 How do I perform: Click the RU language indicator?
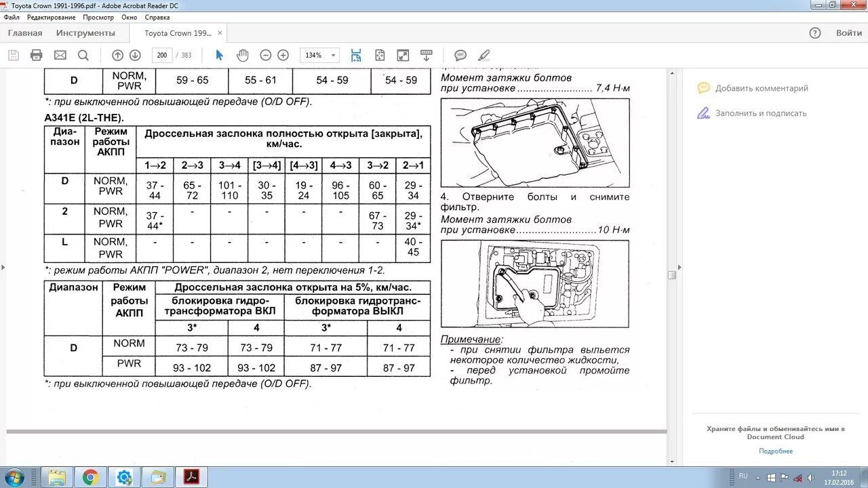pyautogui.click(x=743, y=476)
